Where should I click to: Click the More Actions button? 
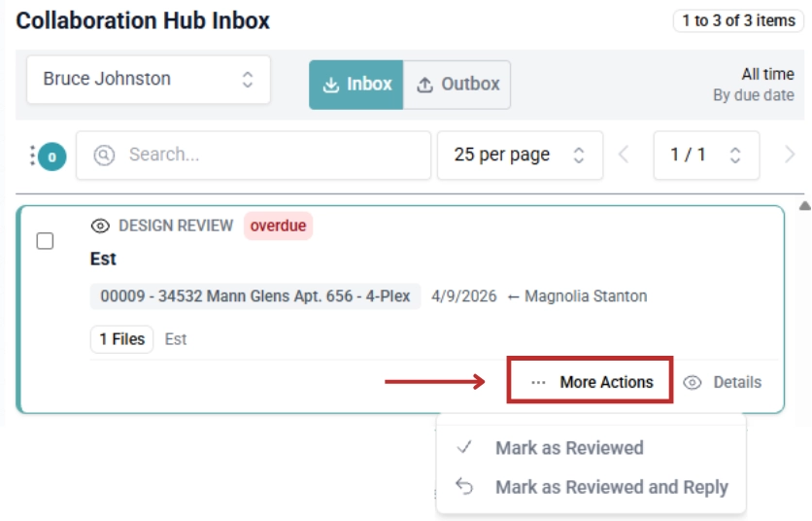(x=591, y=382)
